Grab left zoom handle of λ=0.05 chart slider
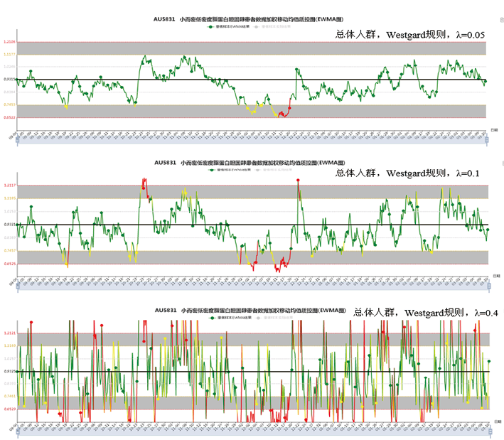 point(17,140)
